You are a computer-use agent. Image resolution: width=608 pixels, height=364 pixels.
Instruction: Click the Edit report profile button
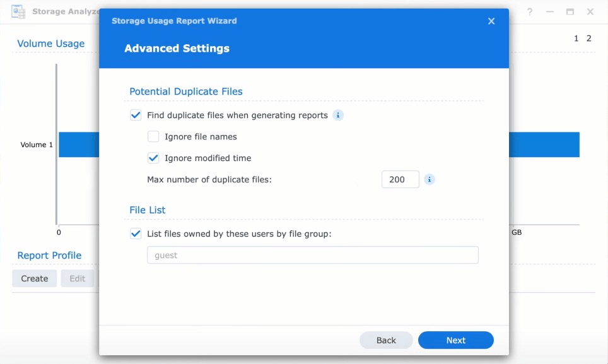tap(77, 278)
